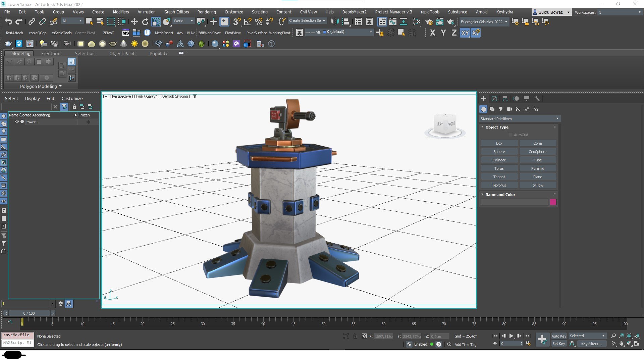The width and height of the screenshot is (644, 359).
Task: Click the Teapot primitive button
Action: (499, 177)
